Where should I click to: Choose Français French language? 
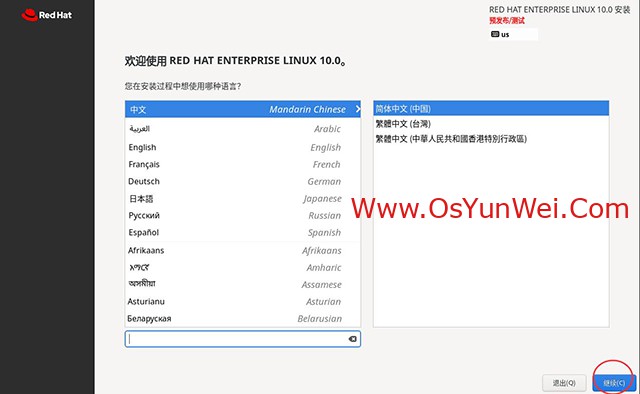[x=243, y=165]
